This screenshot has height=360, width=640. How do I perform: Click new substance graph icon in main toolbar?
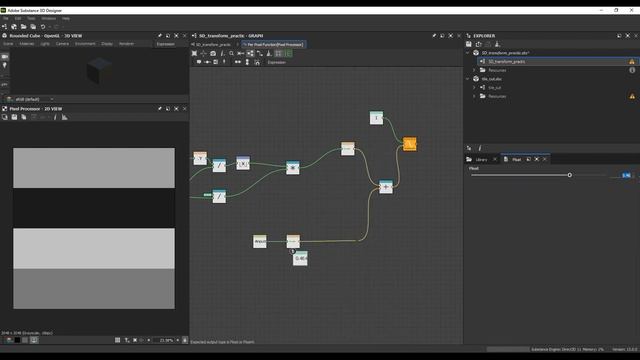click(x=4, y=27)
